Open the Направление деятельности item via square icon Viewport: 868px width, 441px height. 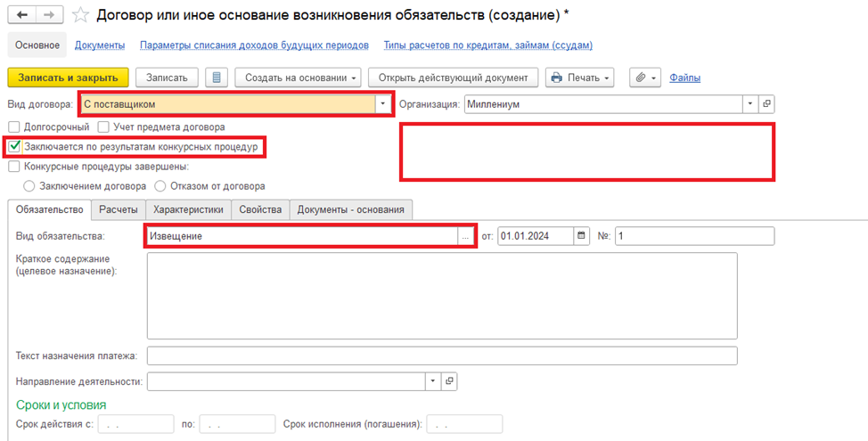point(449,381)
